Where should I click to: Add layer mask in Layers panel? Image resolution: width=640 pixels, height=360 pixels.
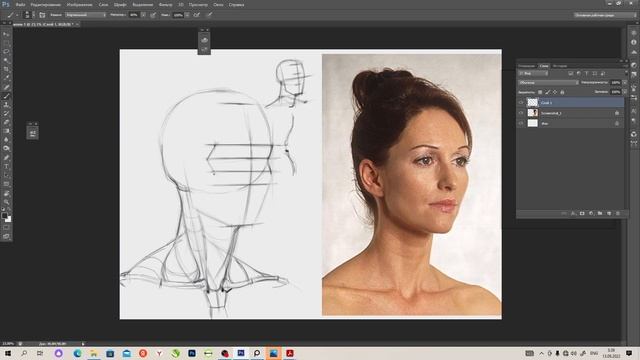(582, 213)
